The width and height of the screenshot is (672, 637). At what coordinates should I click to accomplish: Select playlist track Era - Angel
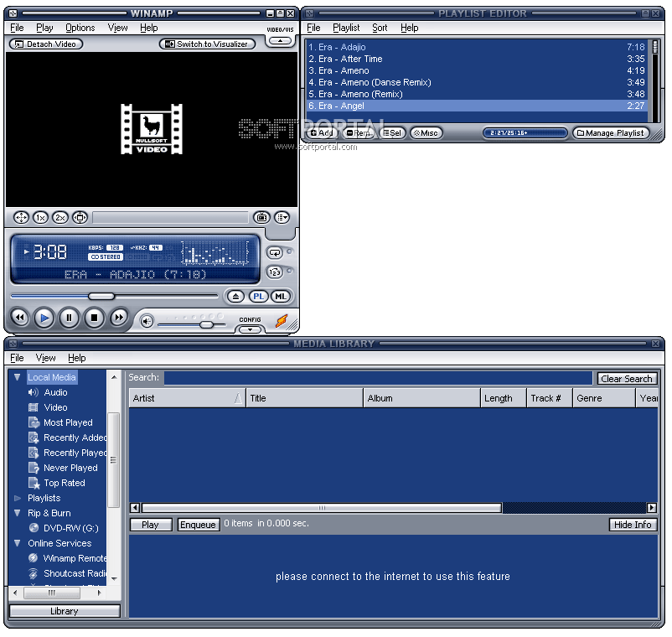[476, 106]
